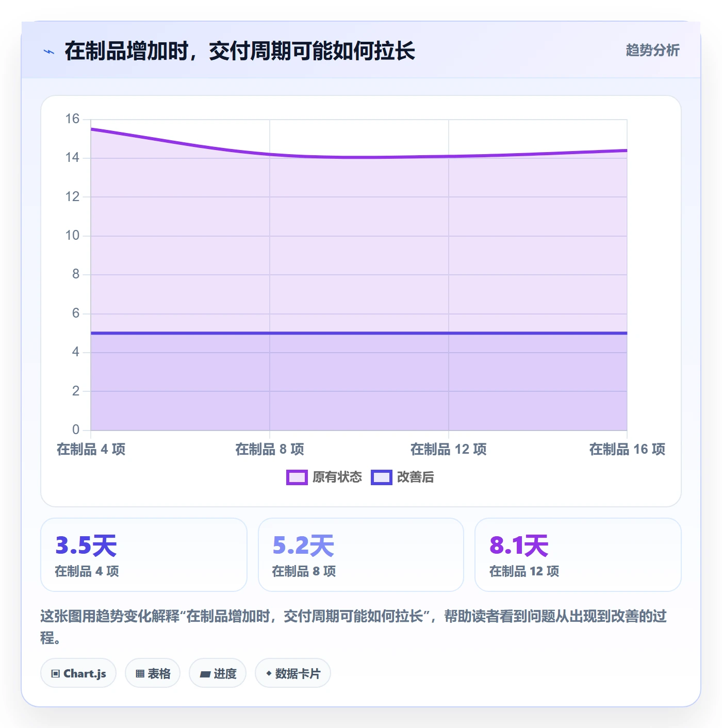Image resolution: width=722 pixels, height=728 pixels.
Task: Click the description paragraph starting 这张图用趋势变化
Action: tap(354, 626)
